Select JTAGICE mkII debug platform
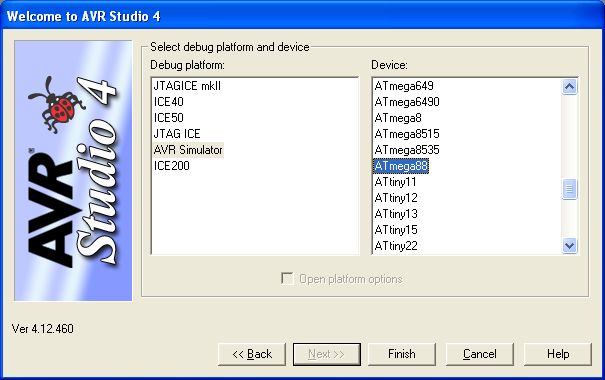The width and height of the screenshot is (605, 380). tap(187, 86)
